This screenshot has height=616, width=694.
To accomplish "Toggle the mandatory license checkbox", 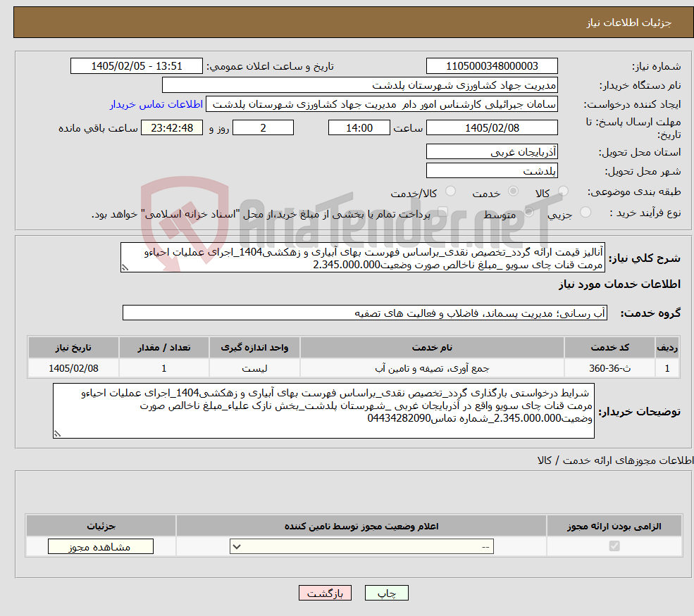I will pyautogui.click(x=614, y=546).
